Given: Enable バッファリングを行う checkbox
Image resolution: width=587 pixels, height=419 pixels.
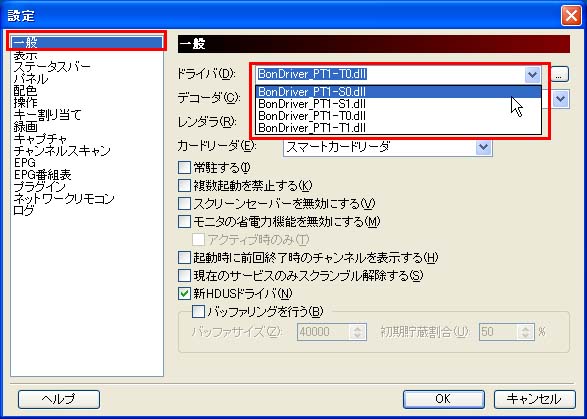Looking at the screenshot, I should 198,312.
